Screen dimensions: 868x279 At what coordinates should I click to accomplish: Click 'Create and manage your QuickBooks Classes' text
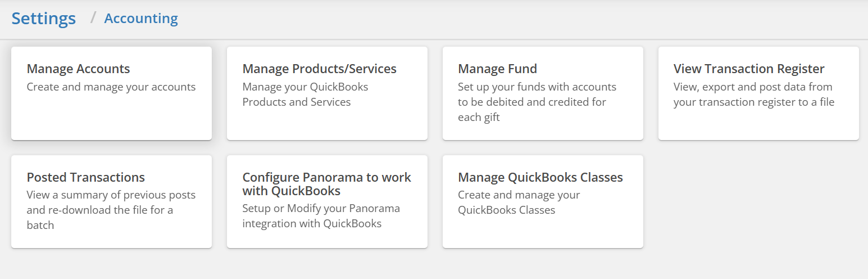tap(519, 202)
